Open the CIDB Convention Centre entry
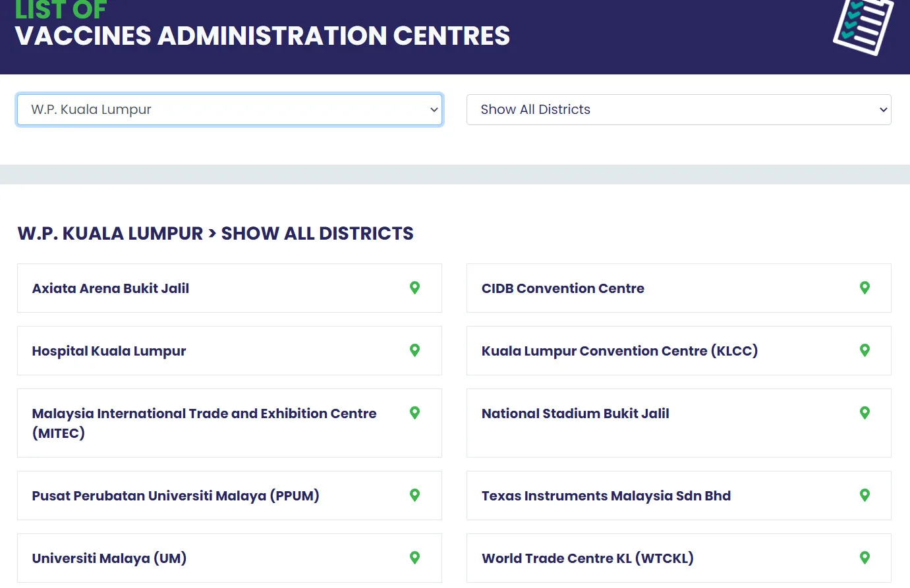The image size is (910, 588). tap(563, 288)
